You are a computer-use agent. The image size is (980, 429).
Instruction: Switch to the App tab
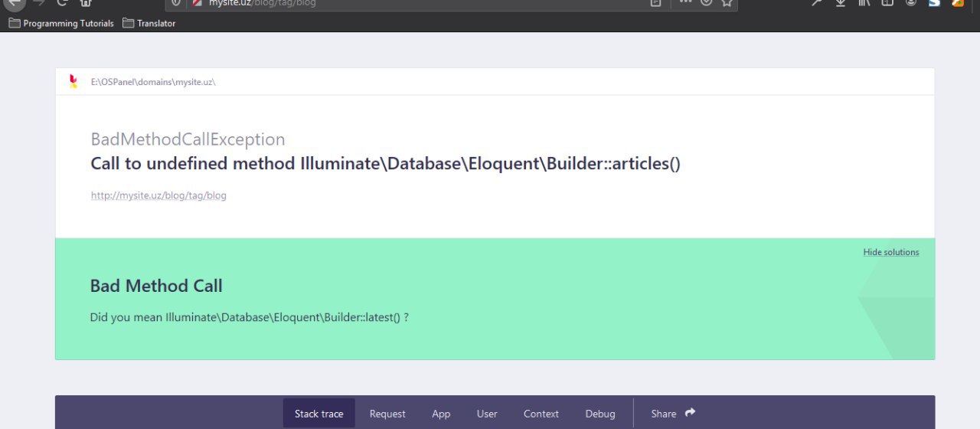pos(441,414)
